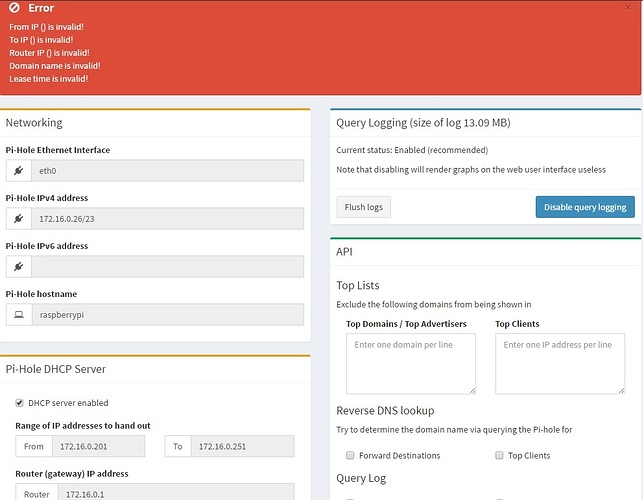This screenshot has width=643, height=500.
Task: Click resize grip of Top Clients textarea
Action: point(620,389)
